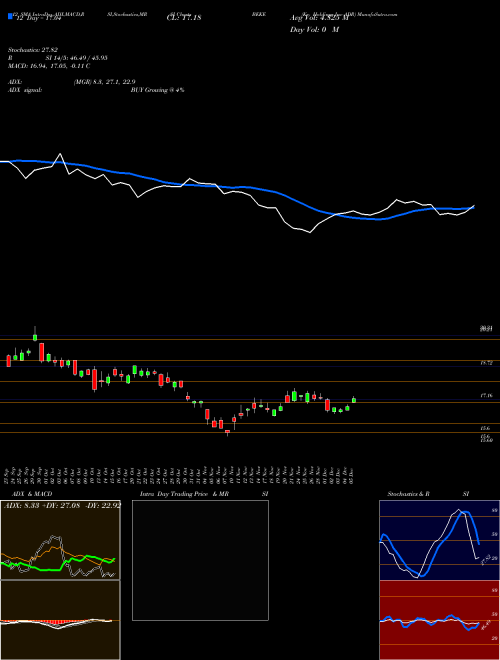Click the 'Avg Vol: 4.825 M' value
The width and height of the screenshot is (500, 660).
click(x=319, y=18)
